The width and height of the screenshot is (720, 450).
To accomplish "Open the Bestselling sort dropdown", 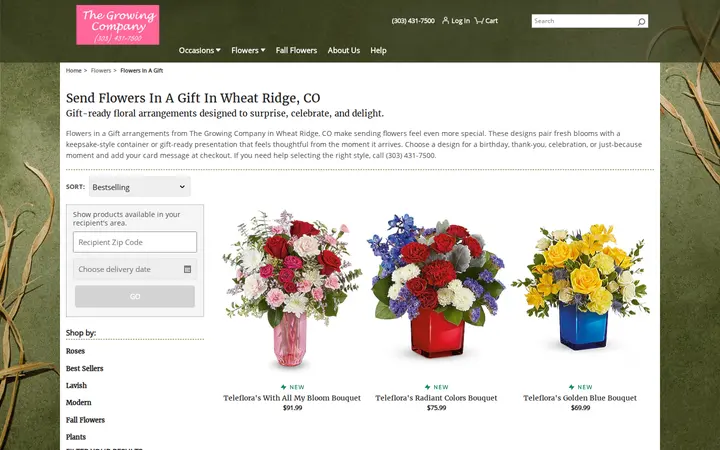I will (140, 187).
